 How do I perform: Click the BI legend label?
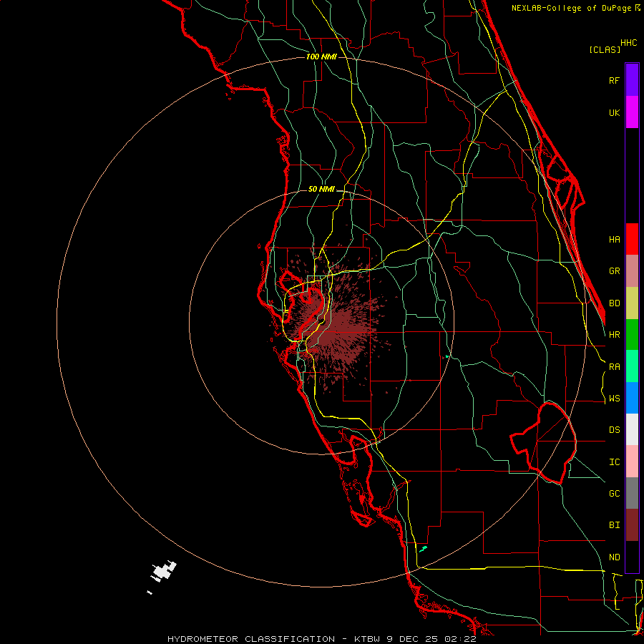coord(614,525)
